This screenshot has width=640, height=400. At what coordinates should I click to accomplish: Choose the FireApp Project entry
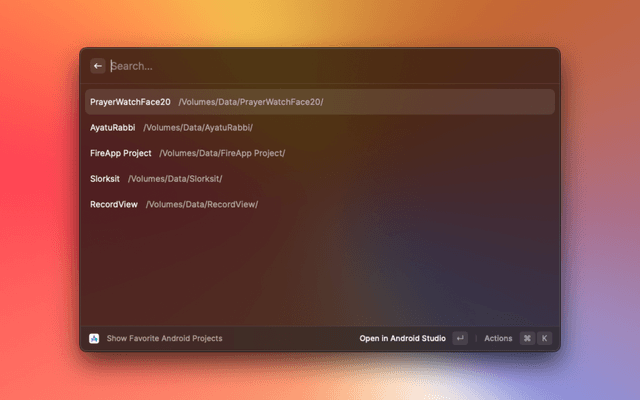120,153
